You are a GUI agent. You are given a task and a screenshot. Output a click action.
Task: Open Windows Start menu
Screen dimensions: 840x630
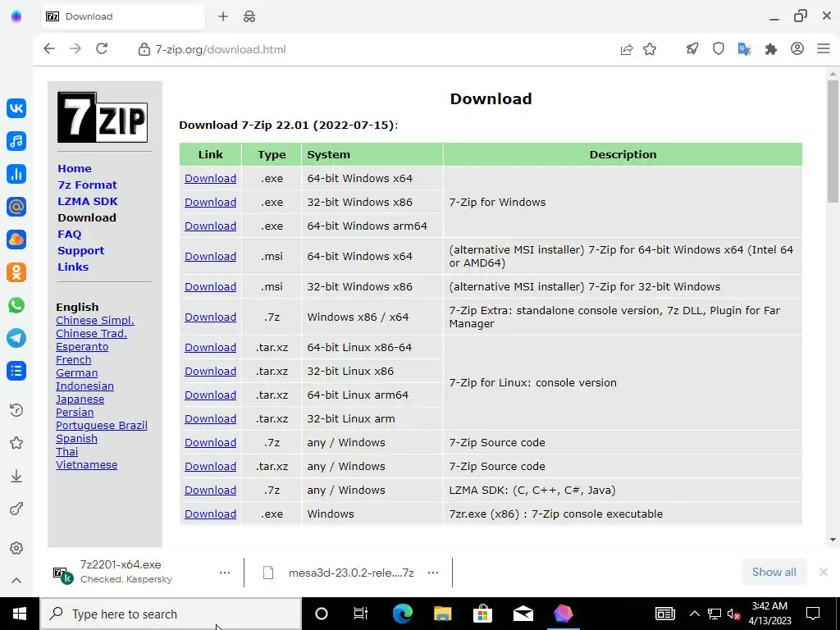tap(20, 614)
